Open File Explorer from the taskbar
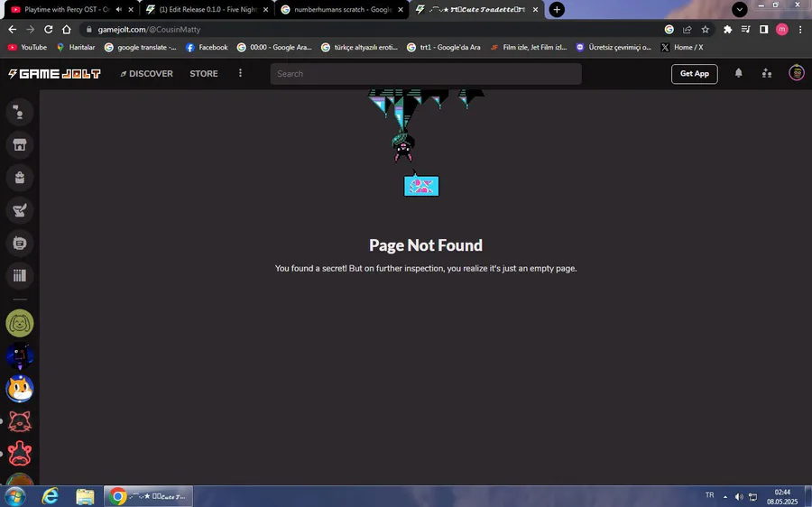 coord(85,497)
